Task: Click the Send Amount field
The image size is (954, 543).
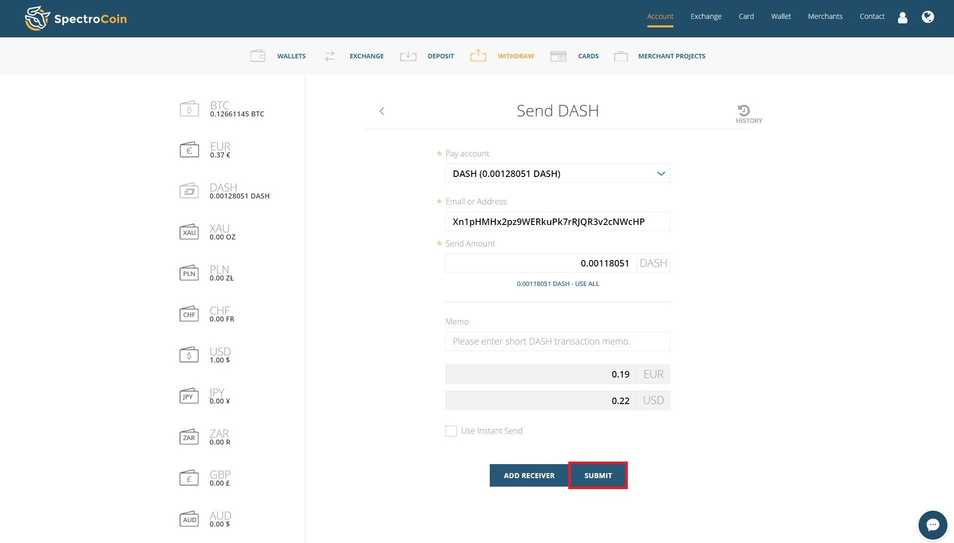Action: (x=540, y=263)
